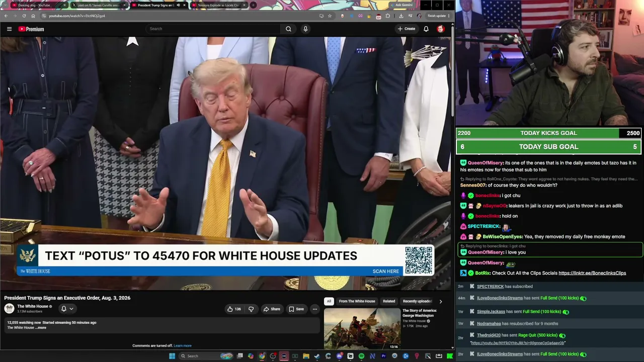Open File Explorer from the taskbar
644x362 pixels.
[306, 356]
